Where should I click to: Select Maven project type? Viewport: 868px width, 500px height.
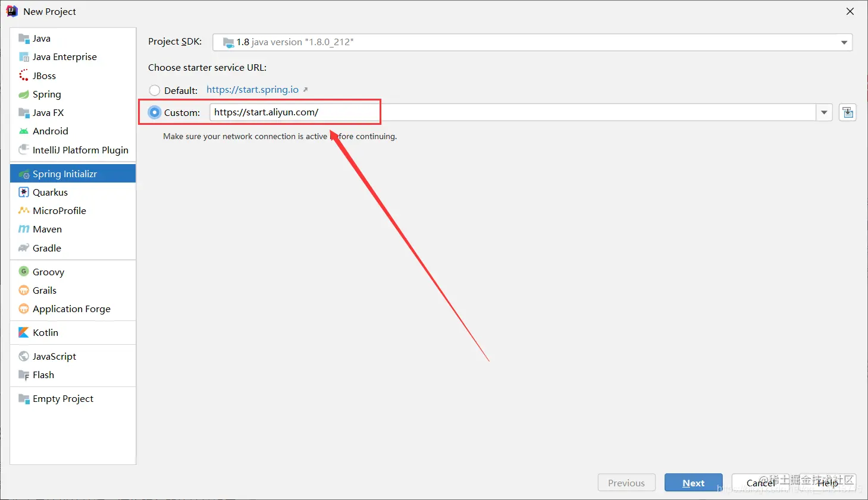coord(73,229)
